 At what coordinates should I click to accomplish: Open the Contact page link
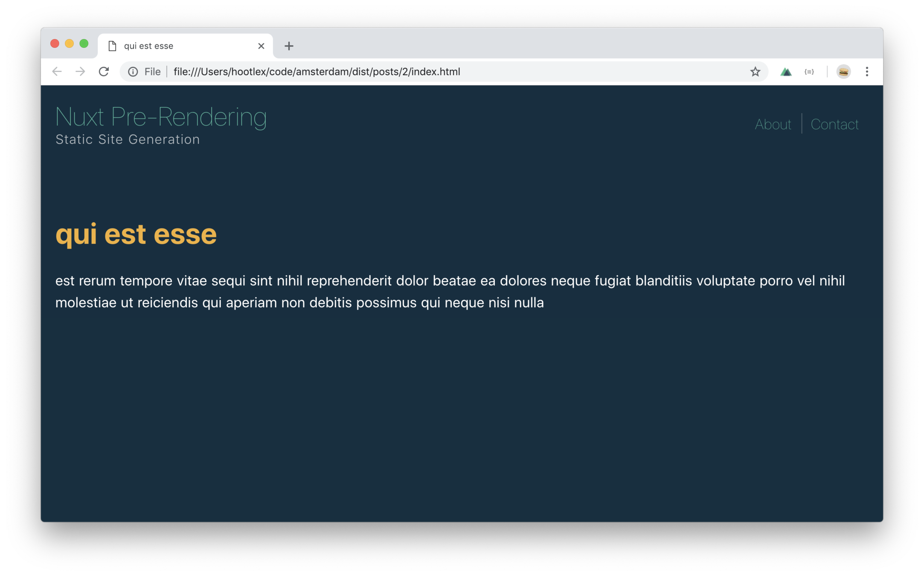point(834,124)
